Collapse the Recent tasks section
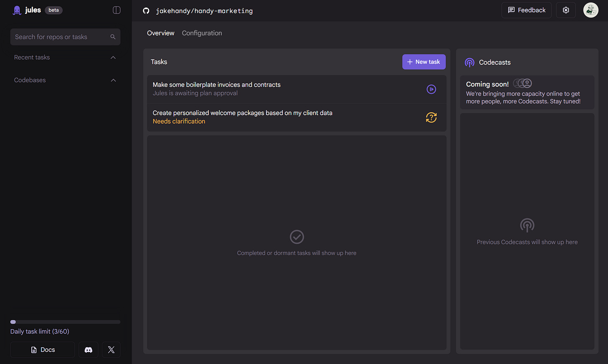Image resolution: width=608 pixels, height=364 pixels. click(113, 58)
